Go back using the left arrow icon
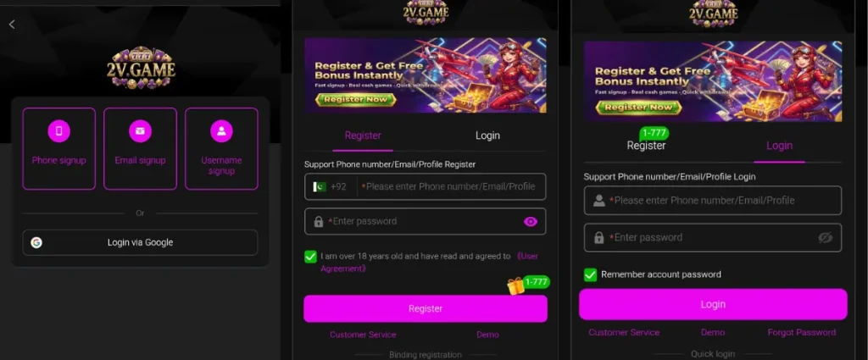 click(x=12, y=25)
